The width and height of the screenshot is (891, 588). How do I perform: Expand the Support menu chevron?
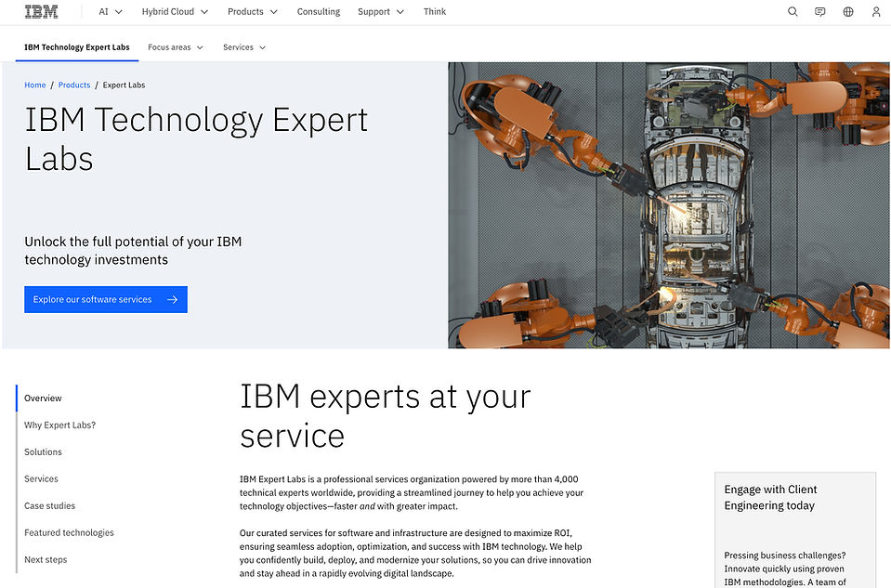pyautogui.click(x=400, y=12)
